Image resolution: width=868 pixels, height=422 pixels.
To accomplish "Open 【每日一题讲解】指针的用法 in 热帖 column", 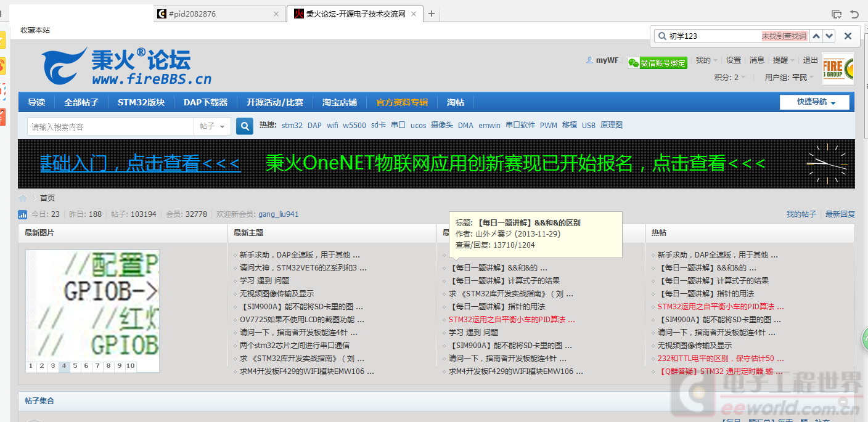I will (705, 294).
